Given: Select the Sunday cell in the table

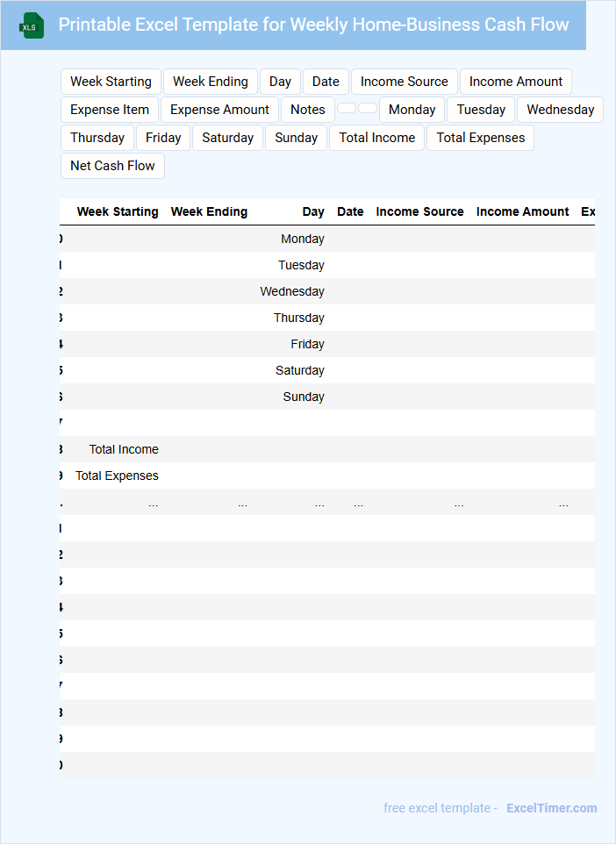Looking at the screenshot, I should pyautogui.click(x=304, y=397).
